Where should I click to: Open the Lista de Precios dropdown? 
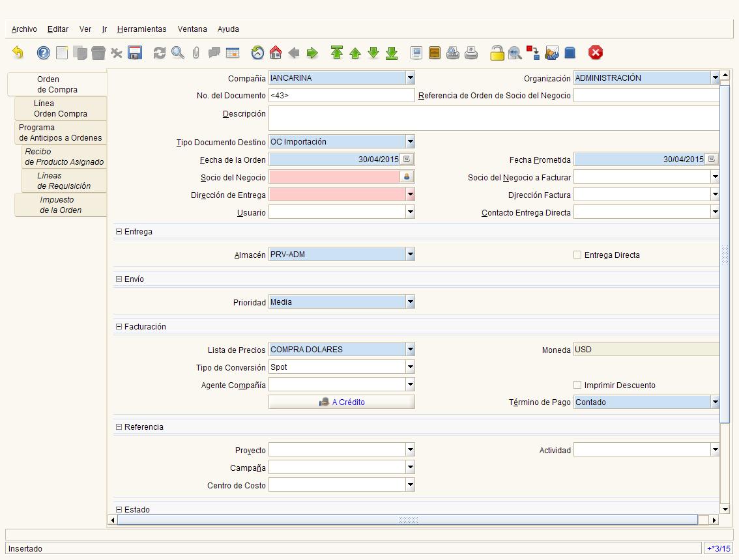coord(410,350)
